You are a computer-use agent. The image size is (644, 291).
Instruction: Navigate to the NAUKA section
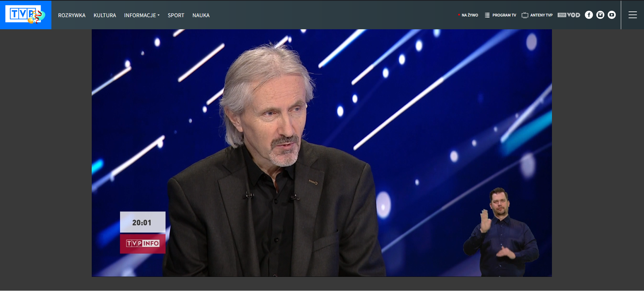coord(201,15)
